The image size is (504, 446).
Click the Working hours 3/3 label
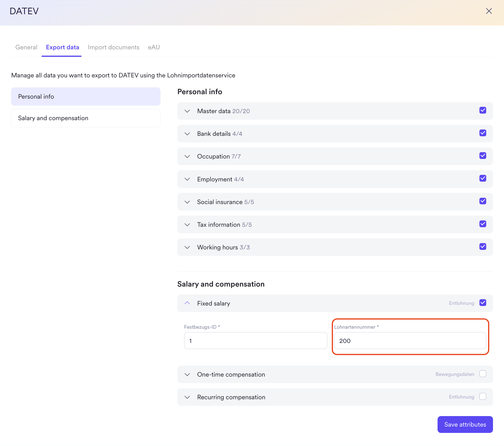[223, 247]
